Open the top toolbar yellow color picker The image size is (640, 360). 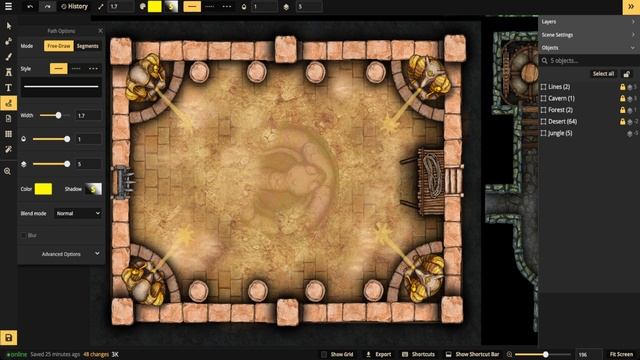click(154, 7)
